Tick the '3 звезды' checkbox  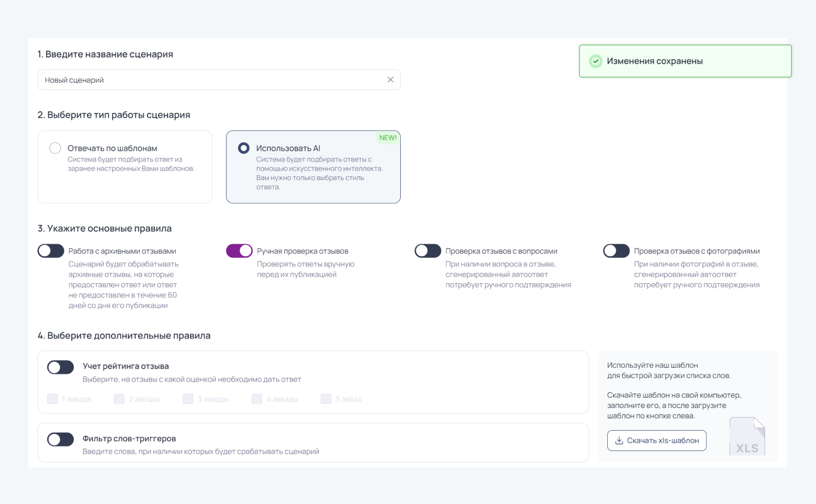(x=188, y=399)
